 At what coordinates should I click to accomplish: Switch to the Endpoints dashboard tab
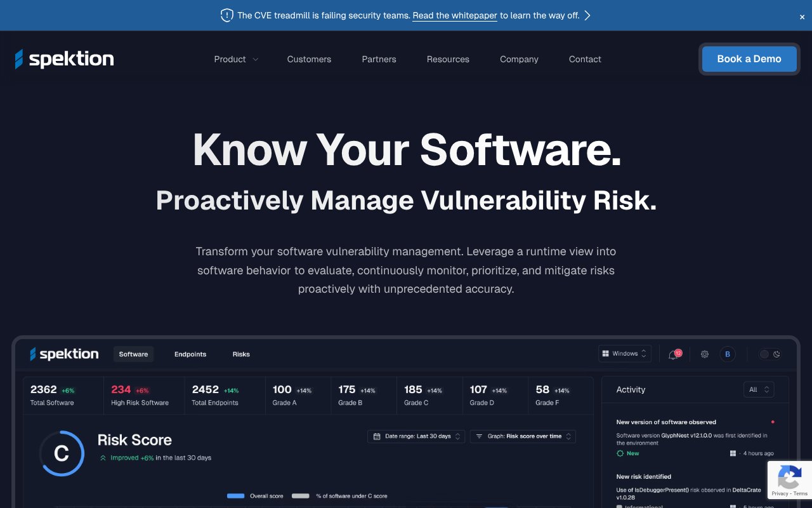click(x=190, y=354)
